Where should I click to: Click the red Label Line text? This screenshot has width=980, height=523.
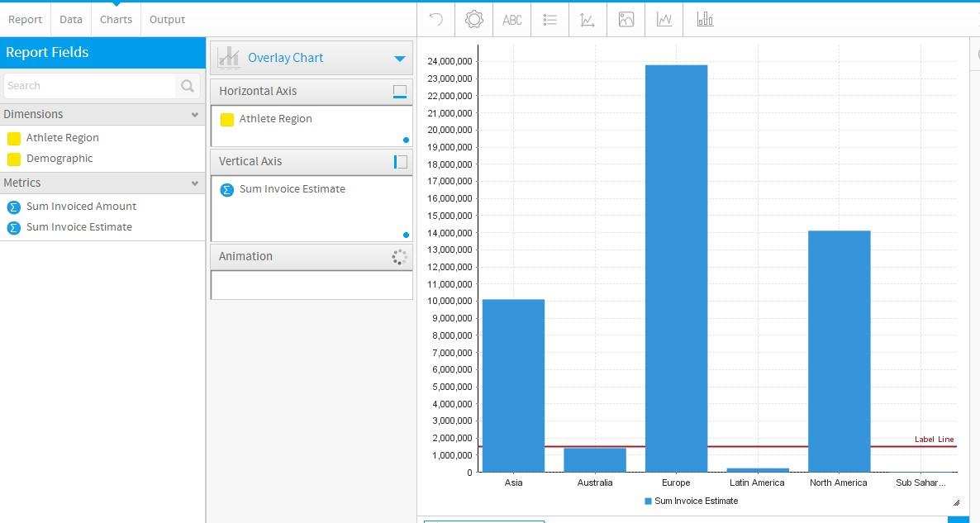934,440
